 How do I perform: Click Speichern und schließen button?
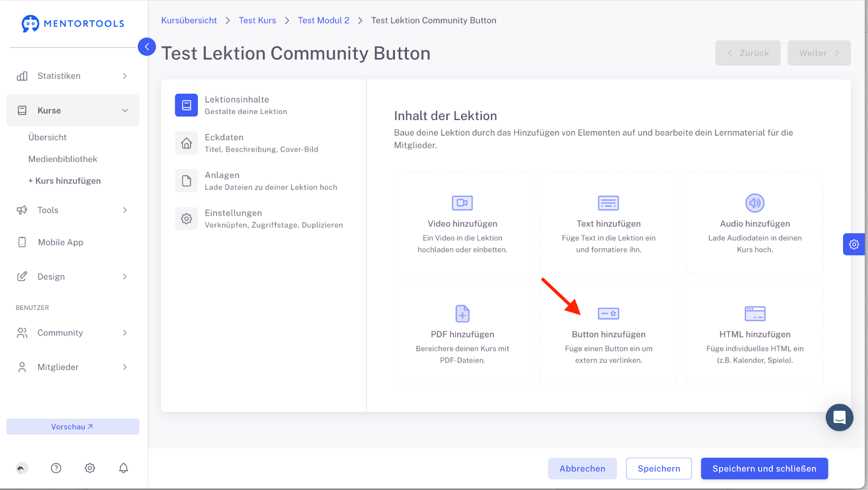pos(764,468)
